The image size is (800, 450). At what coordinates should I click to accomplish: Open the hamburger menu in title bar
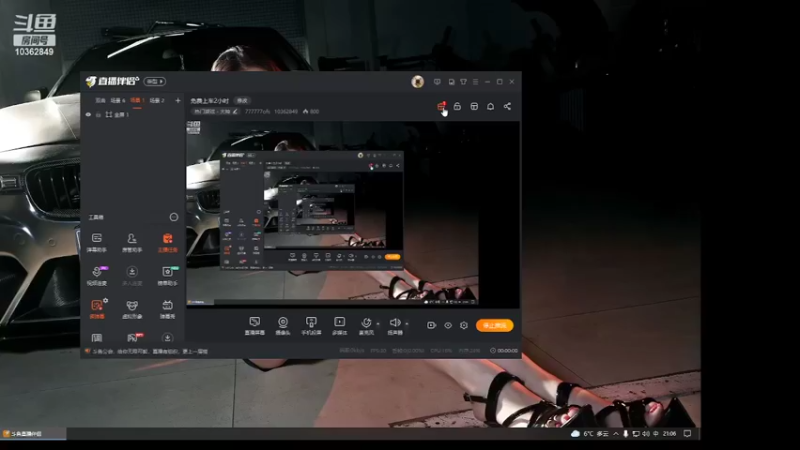tap(476, 82)
